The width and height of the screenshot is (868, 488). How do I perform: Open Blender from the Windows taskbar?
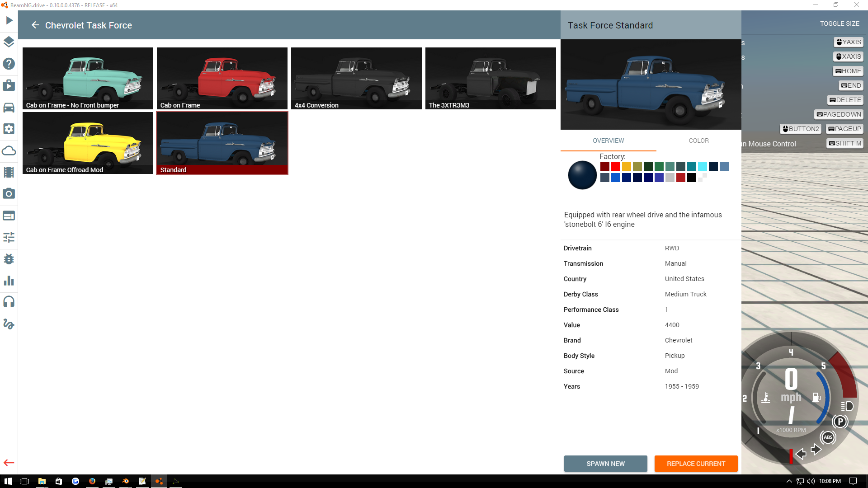pos(126,481)
